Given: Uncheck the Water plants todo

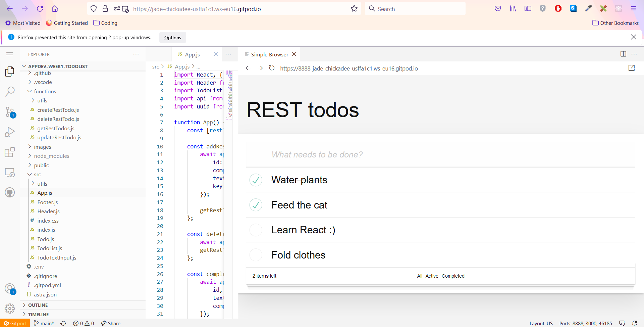Looking at the screenshot, I should pyautogui.click(x=256, y=180).
